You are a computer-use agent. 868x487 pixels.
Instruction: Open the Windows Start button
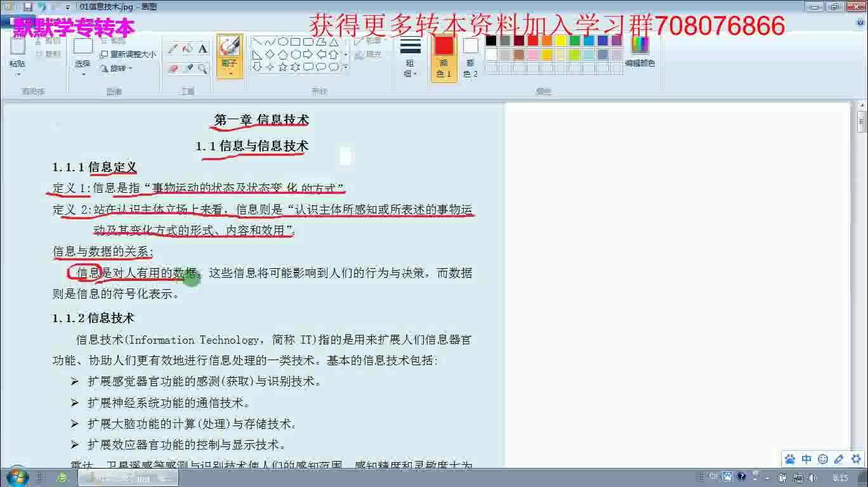pyautogui.click(x=16, y=477)
